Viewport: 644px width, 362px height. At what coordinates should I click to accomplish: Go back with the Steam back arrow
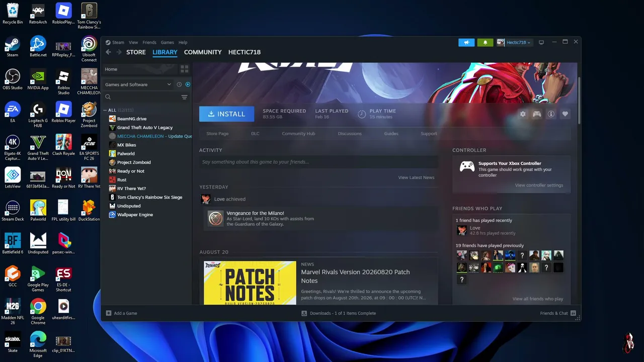click(108, 52)
